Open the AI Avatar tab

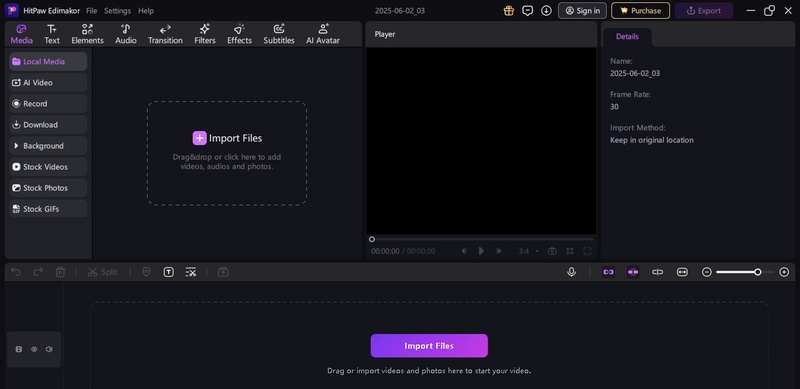pyautogui.click(x=322, y=34)
